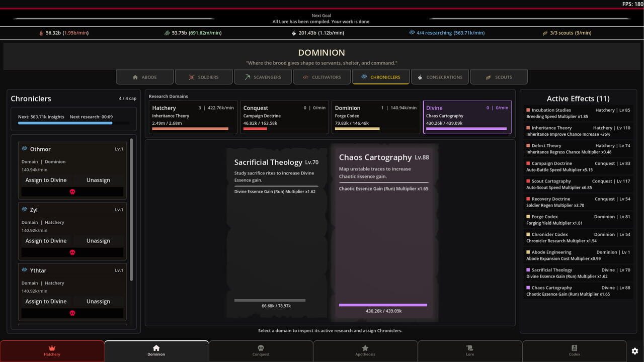Viewport: 644px width, 362px height.
Task: Open the Consecrations tab
Action: [440, 77]
